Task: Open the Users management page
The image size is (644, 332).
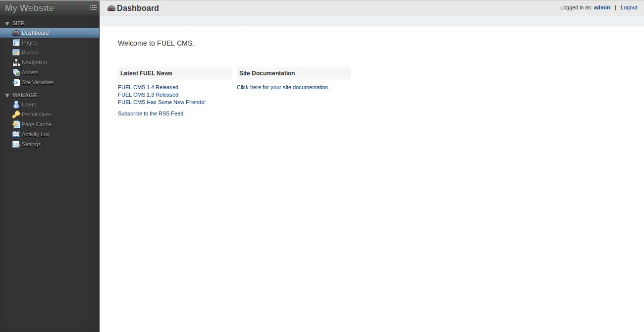Action: click(50, 105)
